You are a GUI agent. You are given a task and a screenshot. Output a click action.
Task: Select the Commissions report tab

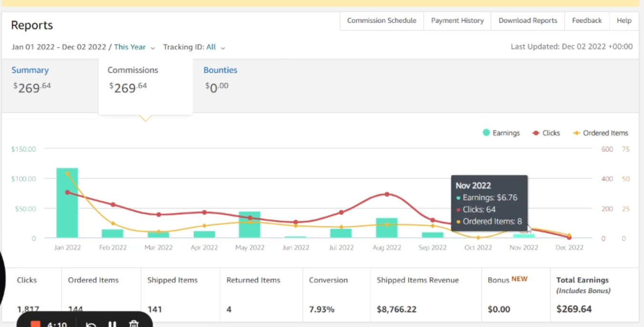pyautogui.click(x=145, y=86)
